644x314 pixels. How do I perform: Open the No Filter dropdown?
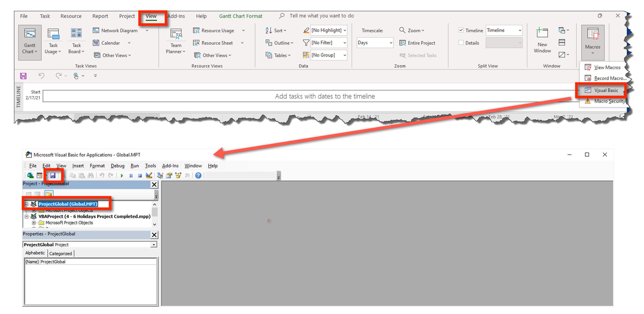coord(345,43)
